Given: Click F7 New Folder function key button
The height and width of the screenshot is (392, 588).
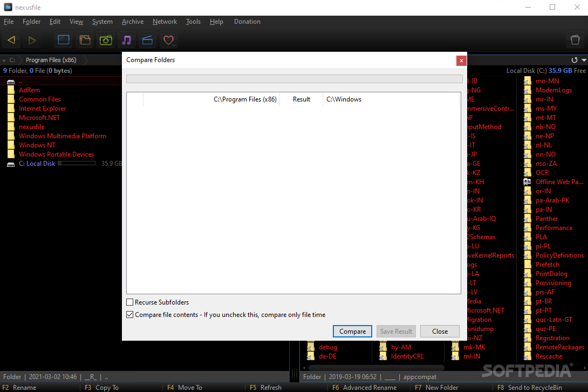Looking at the screenshot, I should pos(436,388).
